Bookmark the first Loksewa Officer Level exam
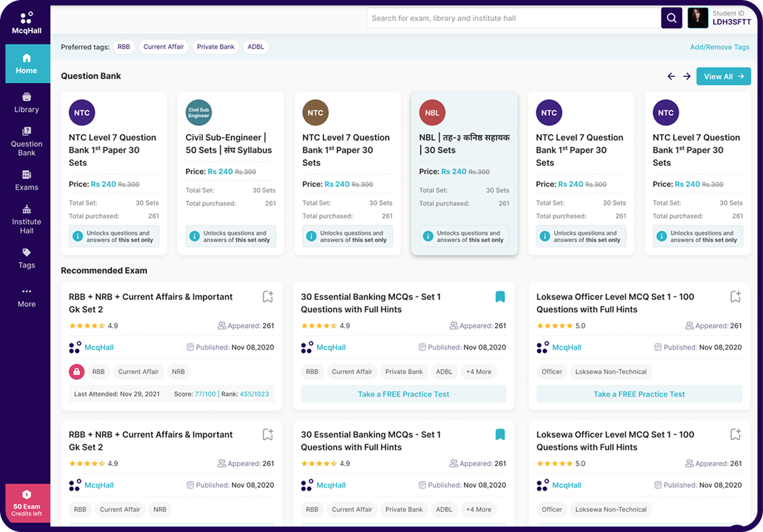This screenshot has height=532, width=763. coord(735,297)
